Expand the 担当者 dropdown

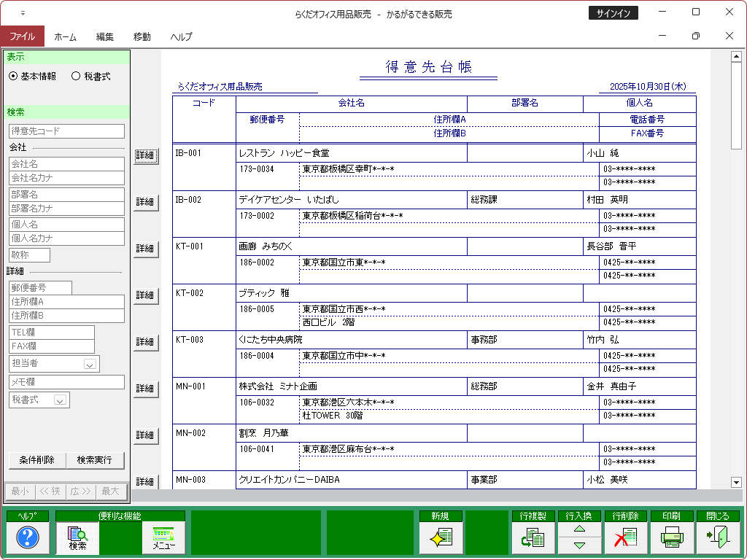pyautogui.click(x=90, y=365)
